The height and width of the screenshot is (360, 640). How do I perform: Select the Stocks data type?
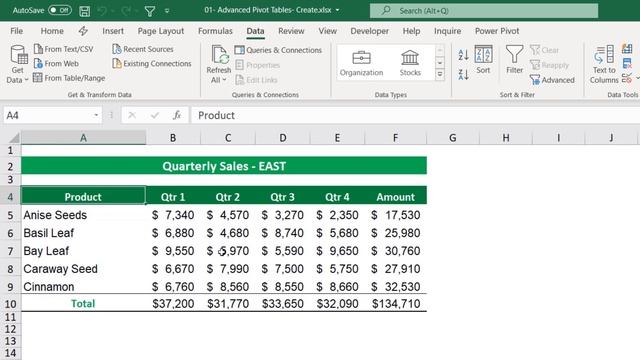pos(410,63)
